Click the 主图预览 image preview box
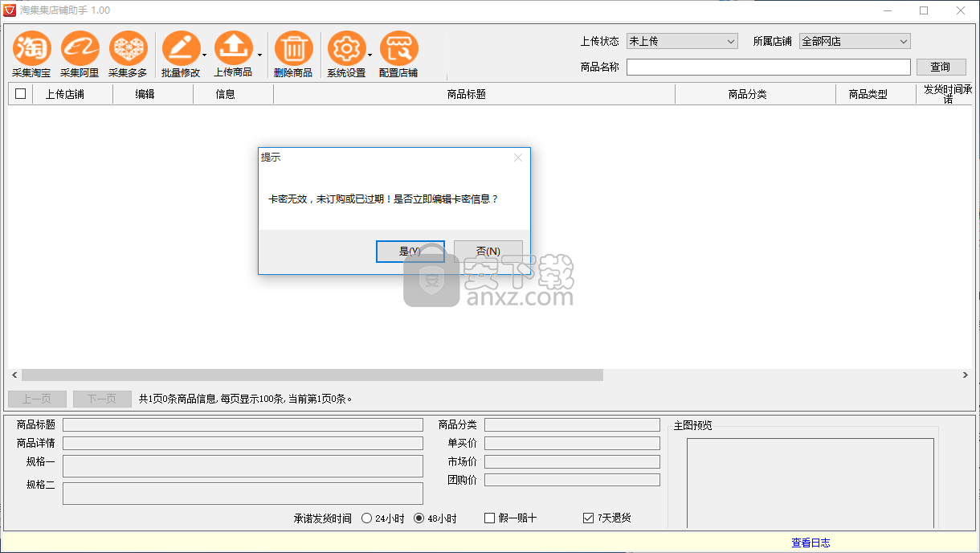Viewport: 980px width, 553px height. (810, 483)
